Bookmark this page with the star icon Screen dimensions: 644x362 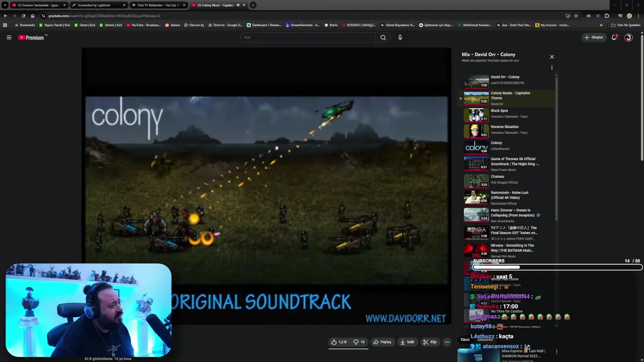[576, 16]
